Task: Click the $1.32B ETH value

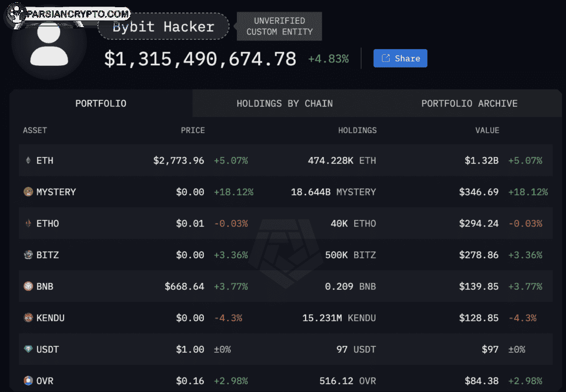Action: [481, 160]
